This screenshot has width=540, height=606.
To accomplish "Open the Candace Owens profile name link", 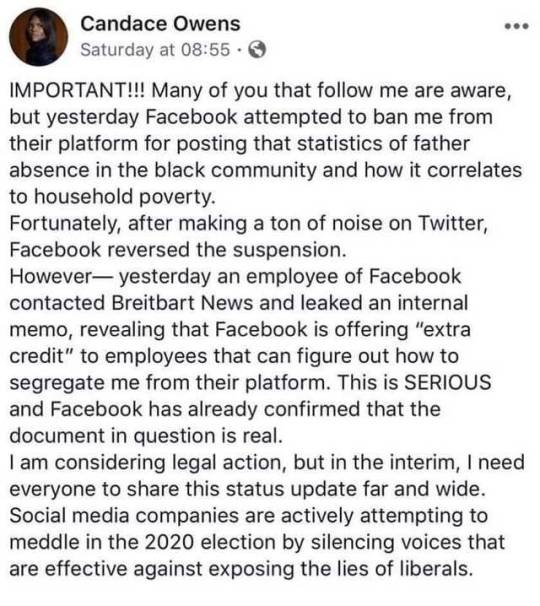I will (x=160, y=24).
